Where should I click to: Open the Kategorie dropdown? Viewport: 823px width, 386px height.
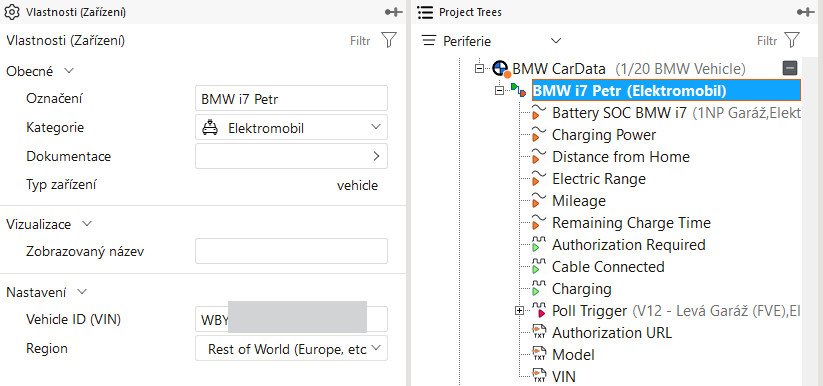375,127
